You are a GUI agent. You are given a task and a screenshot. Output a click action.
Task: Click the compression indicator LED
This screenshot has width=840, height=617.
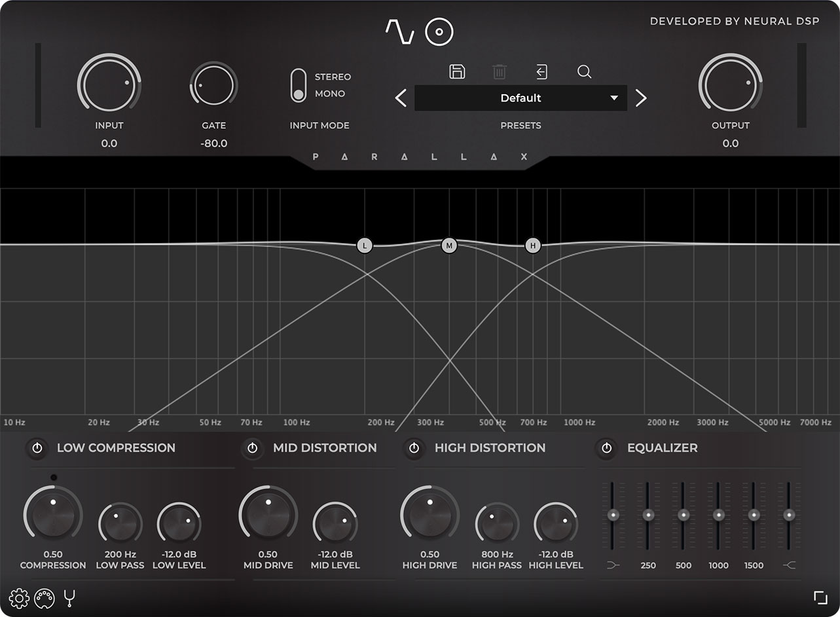54,477
